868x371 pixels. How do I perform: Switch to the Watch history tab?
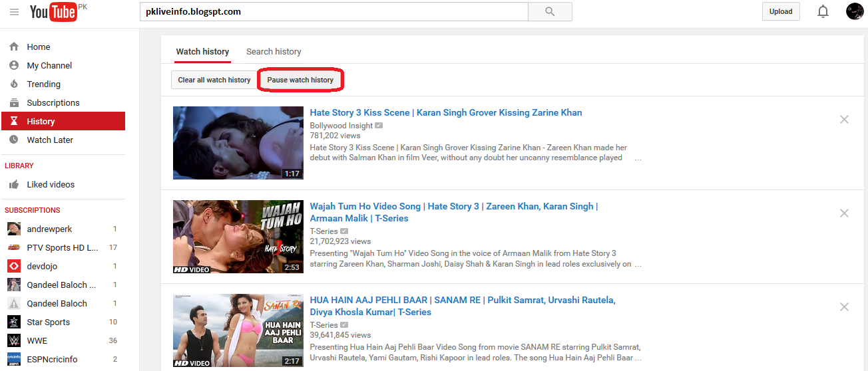(x=202, y=51)
